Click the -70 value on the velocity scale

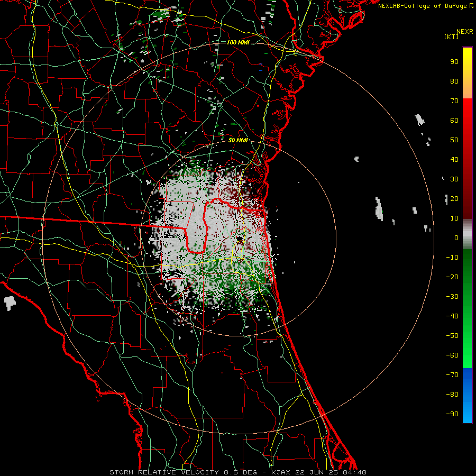click(452, 375)
